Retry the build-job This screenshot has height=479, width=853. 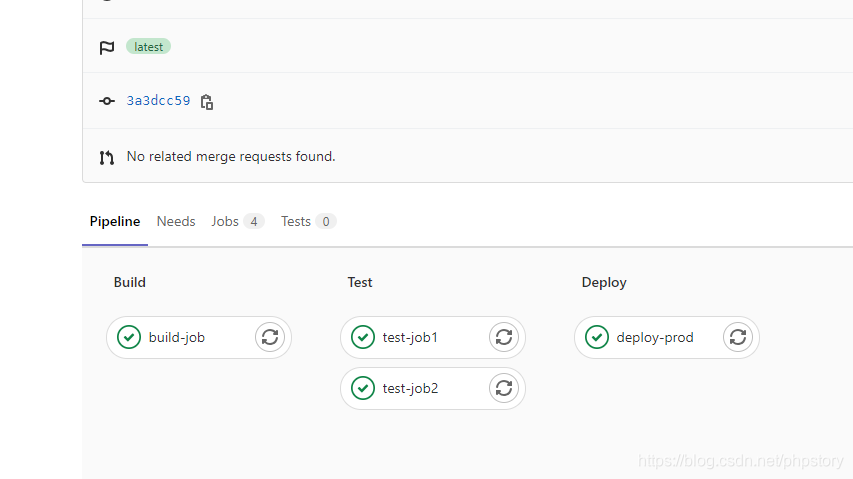[x=270, y=337]
